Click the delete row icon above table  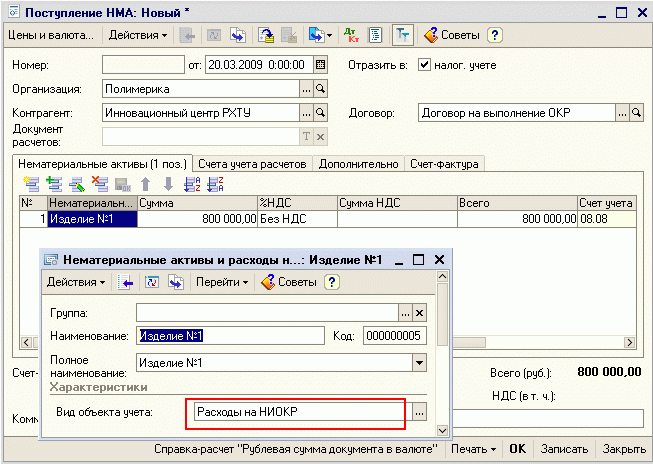[x=99, y=183]
